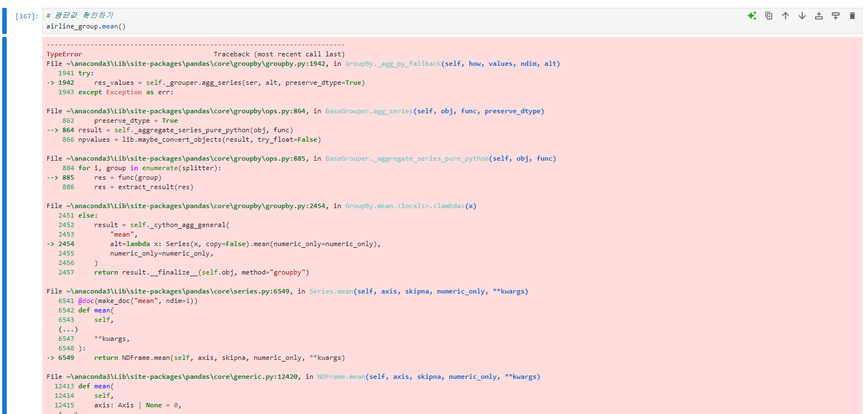Delete the cell with the trash icon
Viewport: 868px width, 414px height.
coord(852,16)
